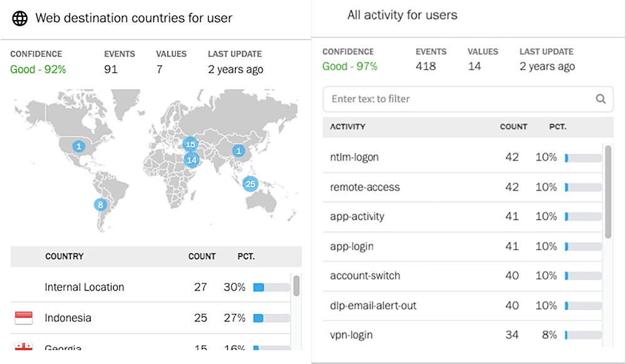This screenshot has width=626, height=364.
Task: Click the 14 values figure
Action: coord(475,66)
